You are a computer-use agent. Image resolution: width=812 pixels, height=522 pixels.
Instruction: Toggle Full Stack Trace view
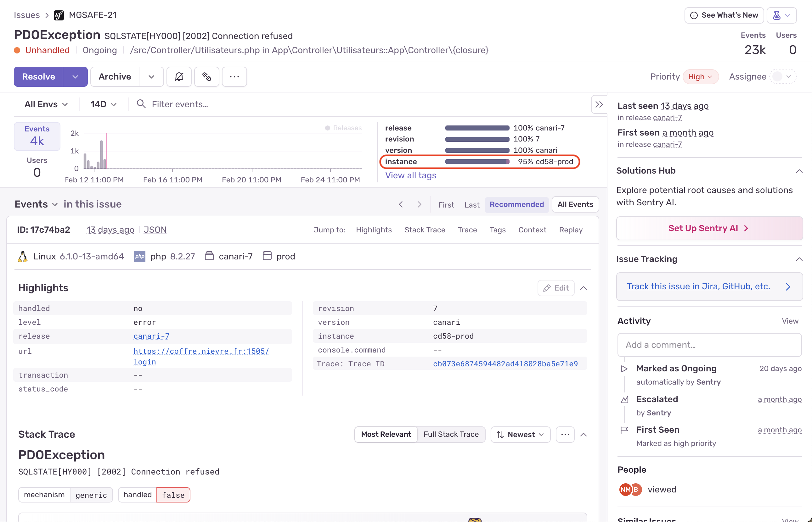(x=451, y=435)
